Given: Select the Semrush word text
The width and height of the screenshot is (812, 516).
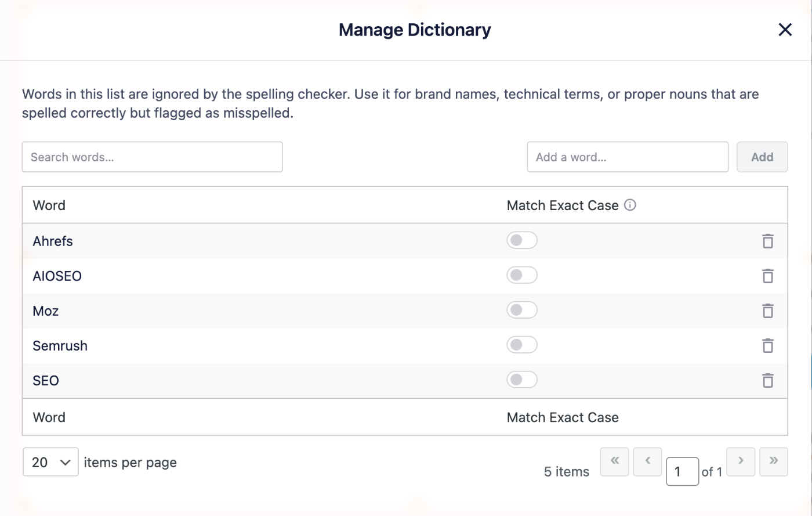Looking at the screenshot, I should pyautogui.click(x=60, y=346).
